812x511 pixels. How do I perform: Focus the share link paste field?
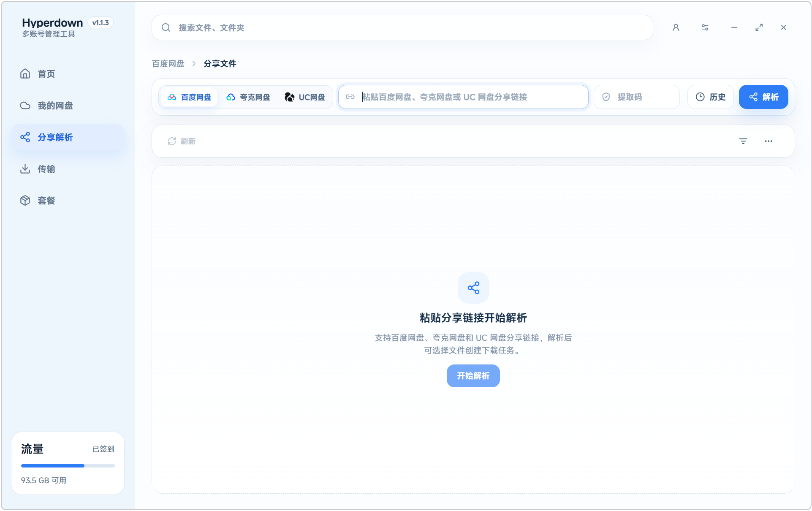(463, 97)
